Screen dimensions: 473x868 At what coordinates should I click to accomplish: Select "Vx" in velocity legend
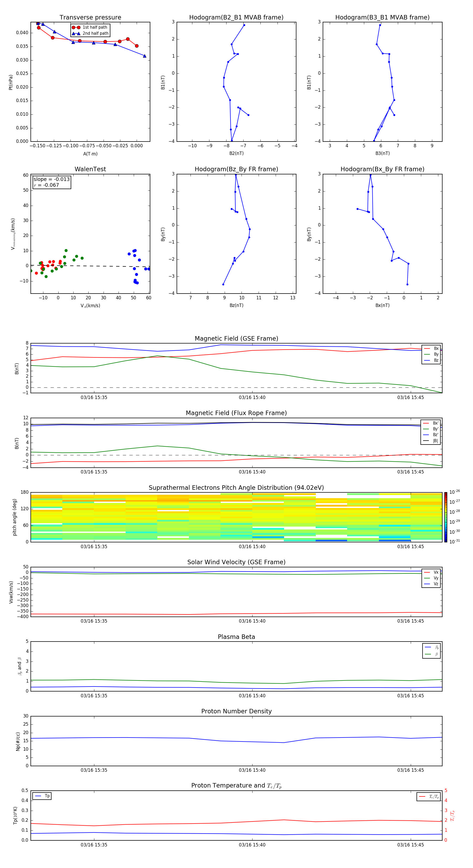pos(431,572)
